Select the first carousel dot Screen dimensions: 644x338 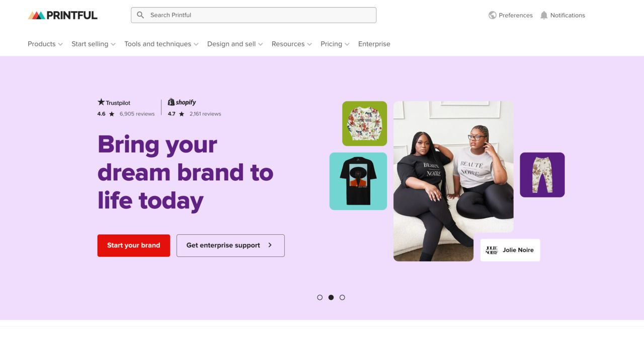tap(320, 297)
